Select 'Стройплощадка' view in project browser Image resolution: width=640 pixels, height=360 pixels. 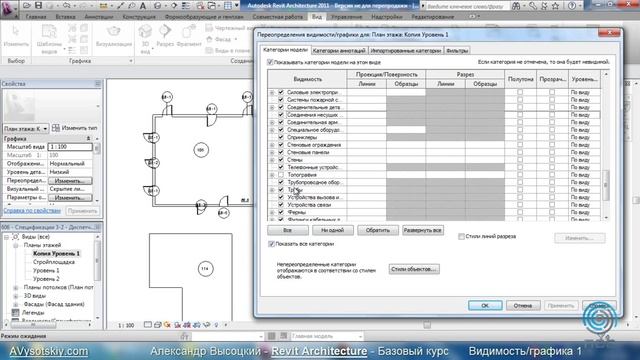click(53, 262)
